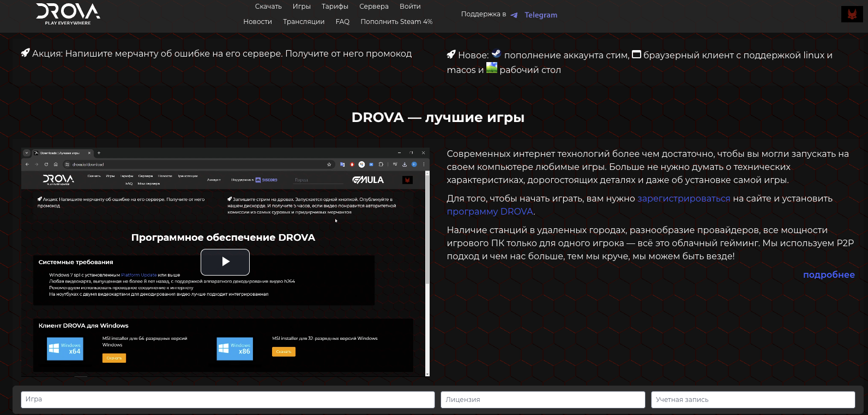
Task: Click the browser window icon in the news banner
Action: (636, 54)
